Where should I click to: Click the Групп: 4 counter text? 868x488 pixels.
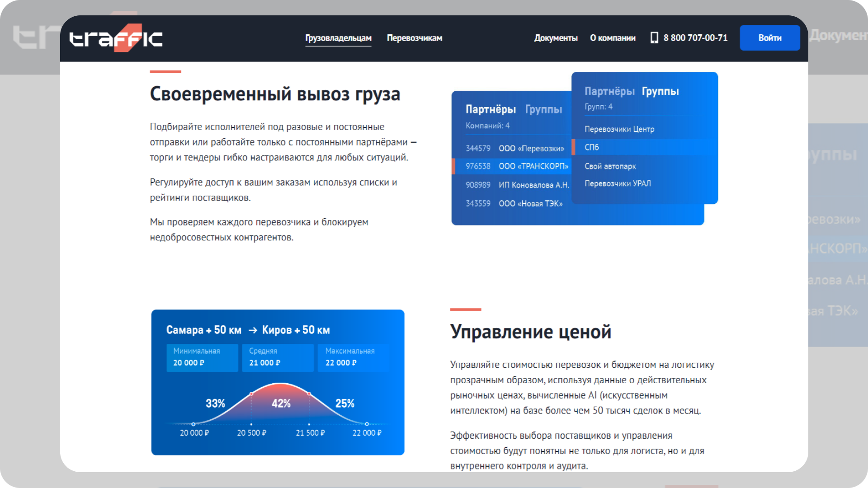599,107
